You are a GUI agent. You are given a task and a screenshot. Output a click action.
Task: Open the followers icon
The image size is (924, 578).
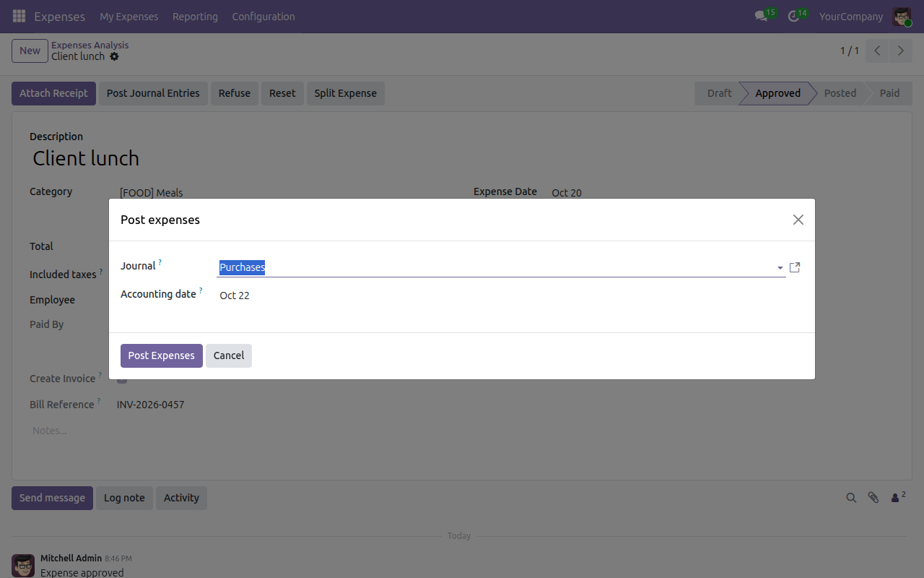(x=898, y=497)
